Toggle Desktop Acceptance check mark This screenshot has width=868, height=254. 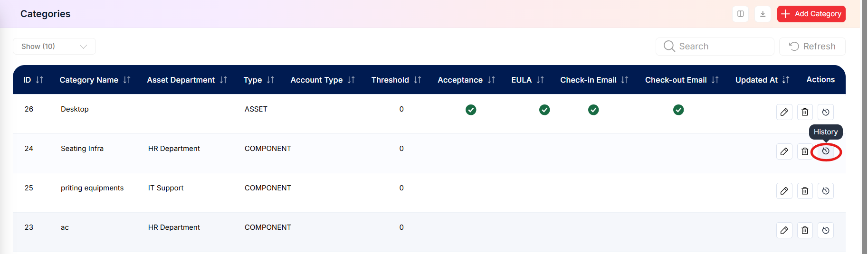pos(471,110)
